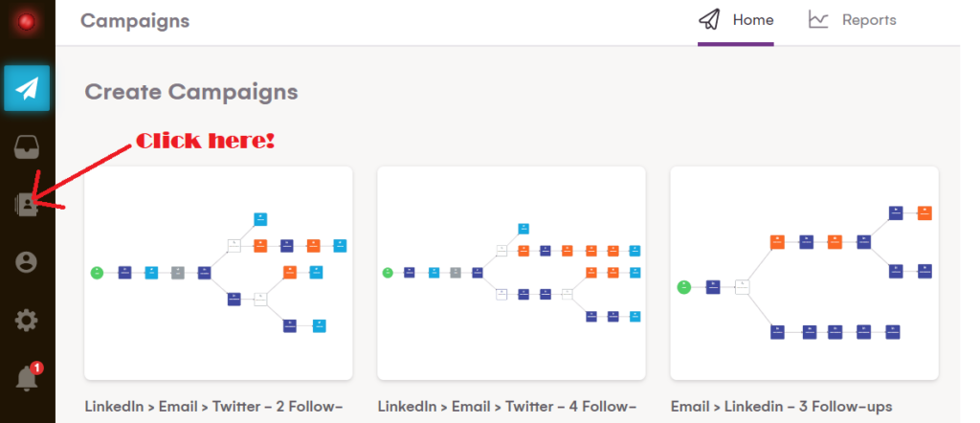Click the paper plane icon beside Home
This screenshot has height=423, width=980.
coord(708,20)
